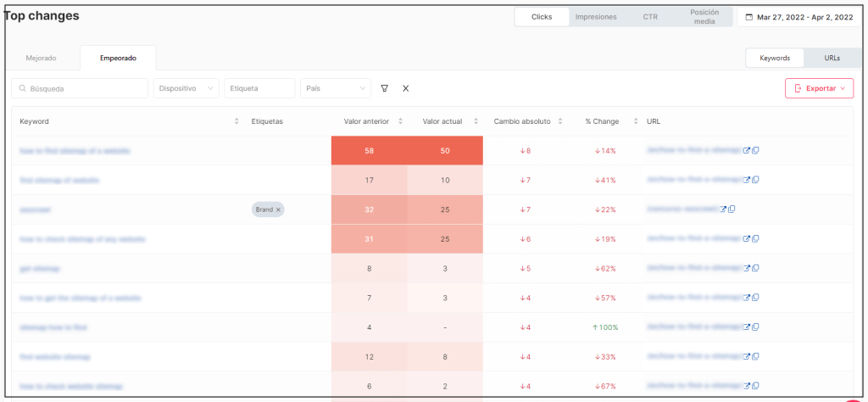Sort by the Keyword column arrows

(236, 121)
